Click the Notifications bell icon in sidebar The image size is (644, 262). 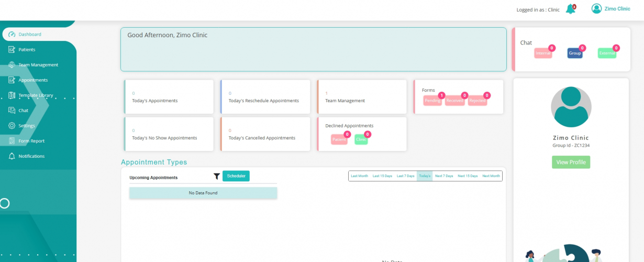(12, 156)
